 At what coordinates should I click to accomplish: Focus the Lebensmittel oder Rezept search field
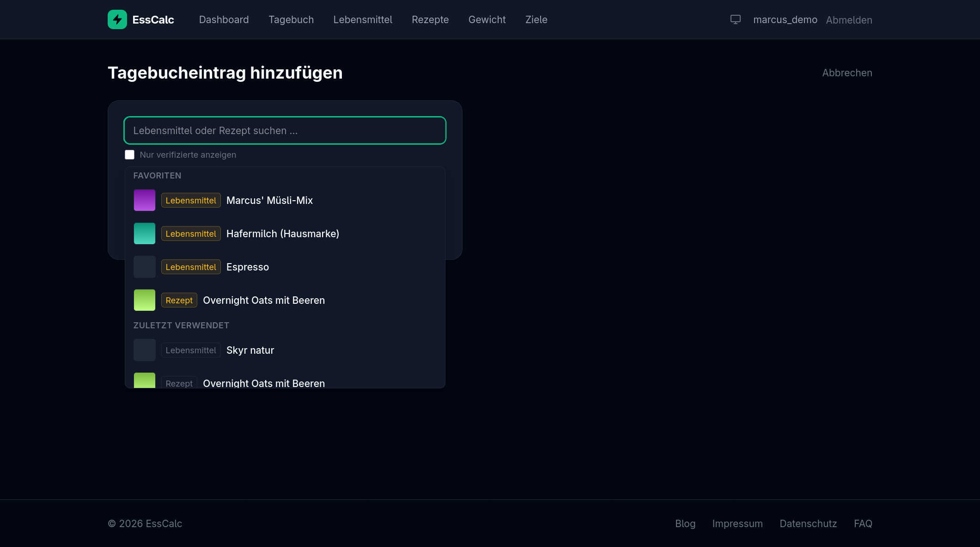pos(285,130)
